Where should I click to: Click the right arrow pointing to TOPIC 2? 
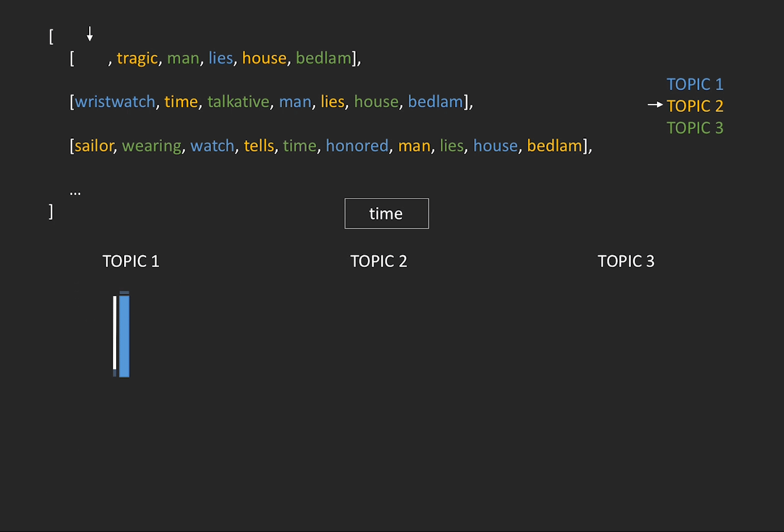tap(655, 104)
